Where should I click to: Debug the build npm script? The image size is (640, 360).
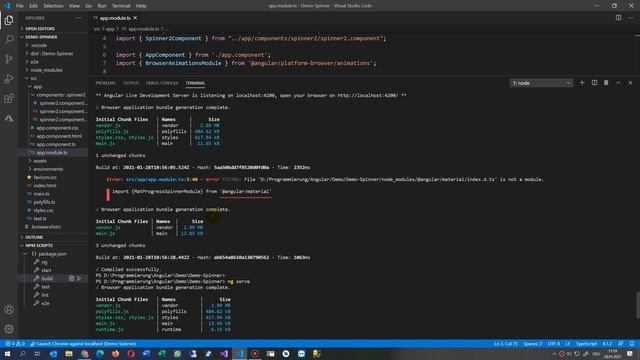(71, 278)
